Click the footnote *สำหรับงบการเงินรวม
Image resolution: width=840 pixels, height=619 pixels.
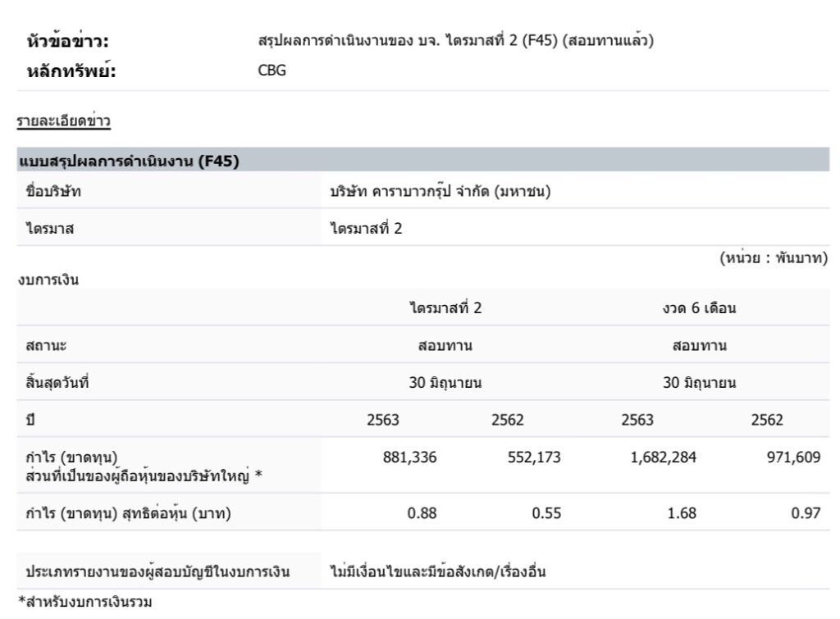click(x=85, y=603)
